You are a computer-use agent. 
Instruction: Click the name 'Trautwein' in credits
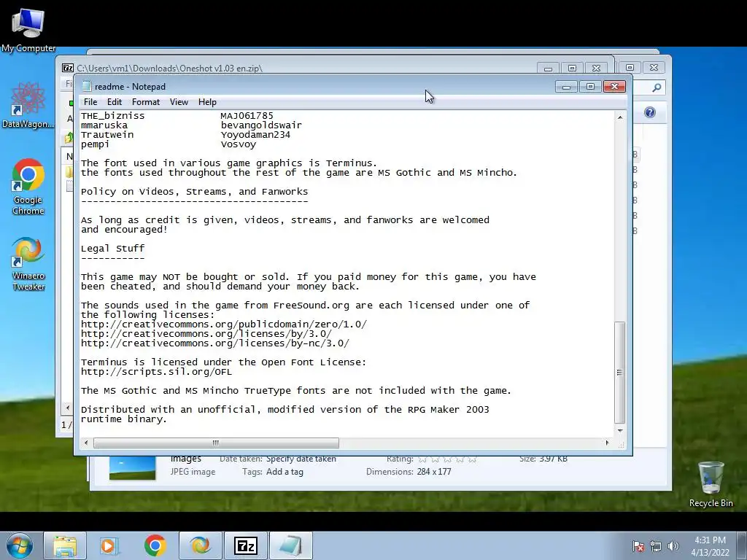(107, 135)
